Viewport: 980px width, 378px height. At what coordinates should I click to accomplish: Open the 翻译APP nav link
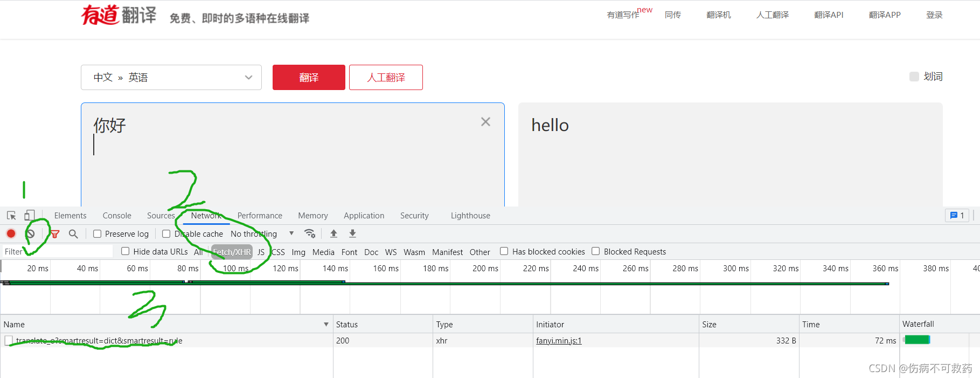tap(885, 15)
